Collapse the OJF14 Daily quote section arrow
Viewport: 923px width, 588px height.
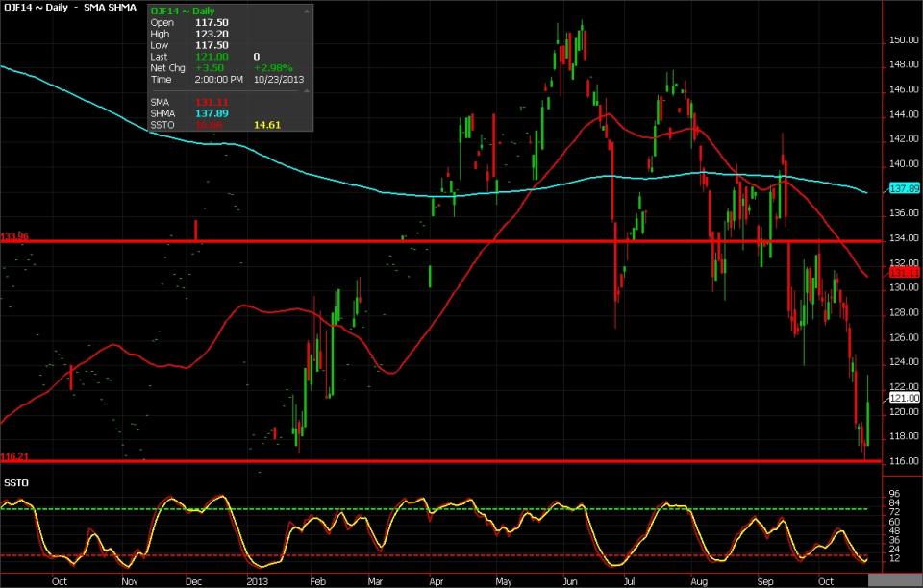[x=307, y=11]
